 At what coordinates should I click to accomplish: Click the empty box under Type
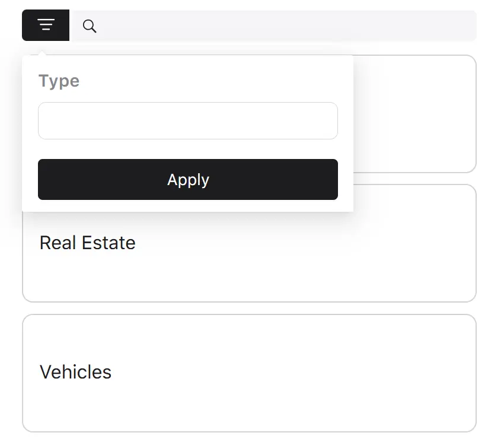(x=188, y=120)
